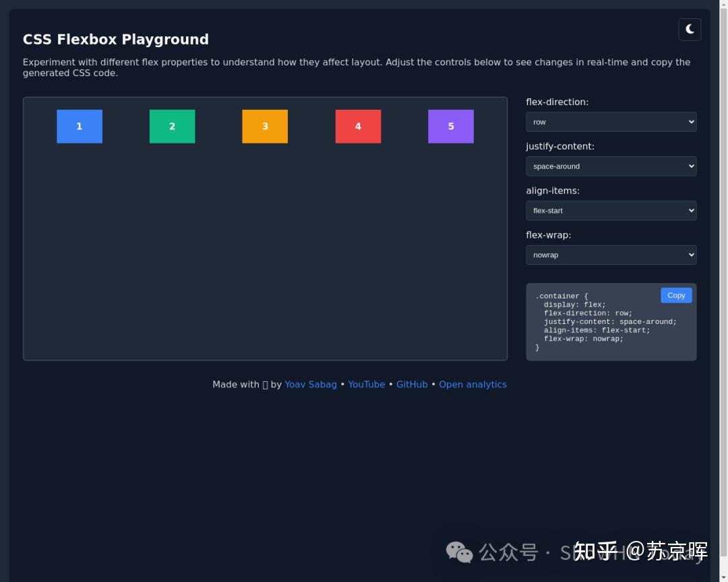
Task: Toggle dark mode with the moon icon
Action: [689, 30]
